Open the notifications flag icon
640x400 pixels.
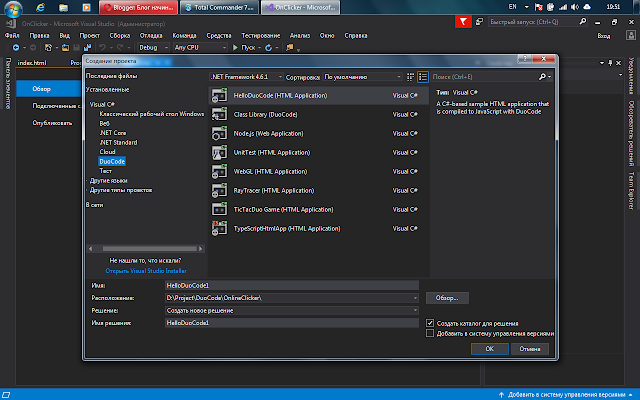(463, 22)
